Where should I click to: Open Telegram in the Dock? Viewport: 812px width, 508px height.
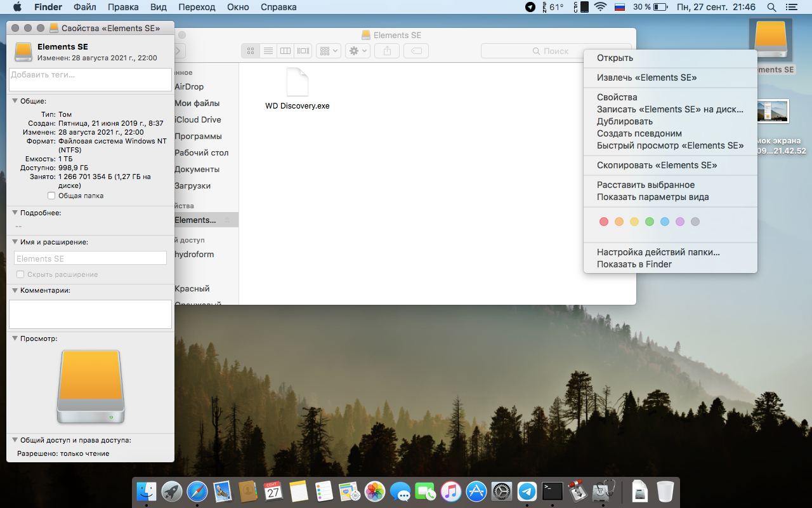tap(527, 491)
